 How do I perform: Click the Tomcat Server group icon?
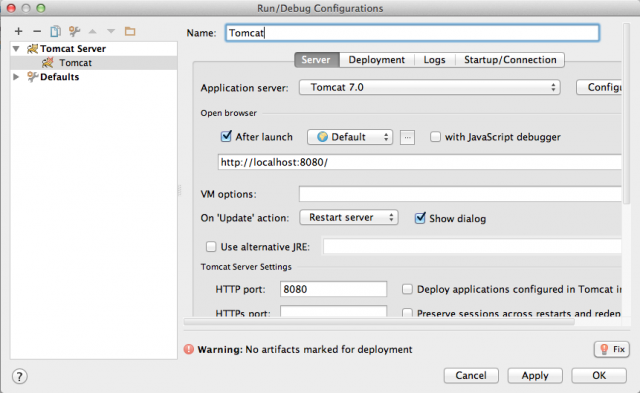click(x=32, y=49)
